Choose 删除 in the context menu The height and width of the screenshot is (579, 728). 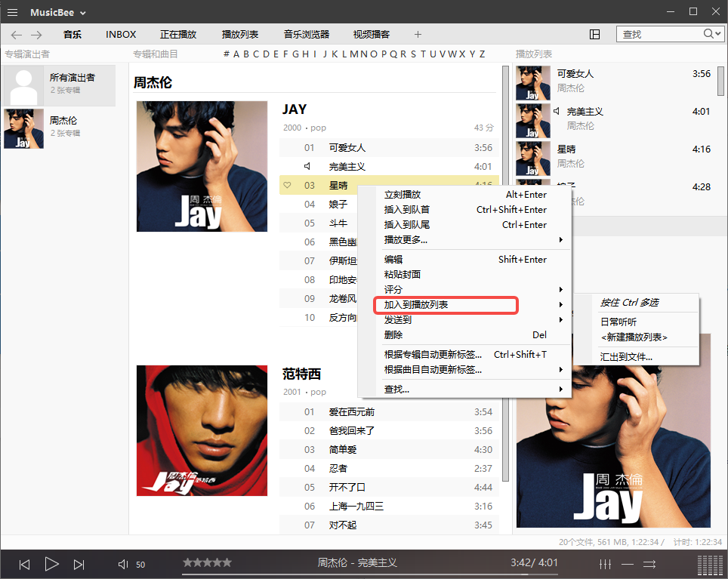(x=464, y=335)
